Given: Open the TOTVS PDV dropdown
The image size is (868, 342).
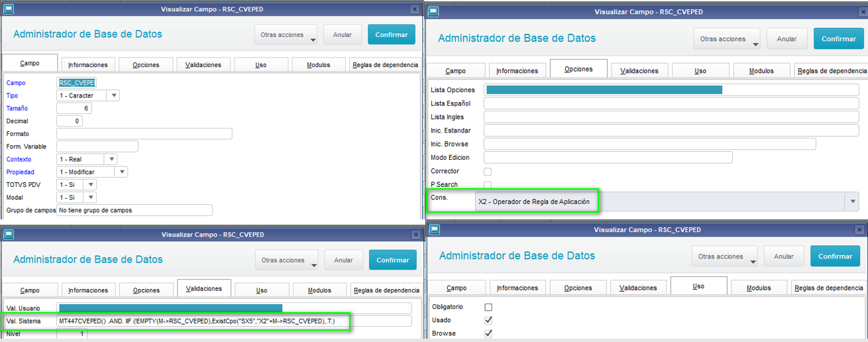Looking at the screenshot, I should (x=90, y=184).
